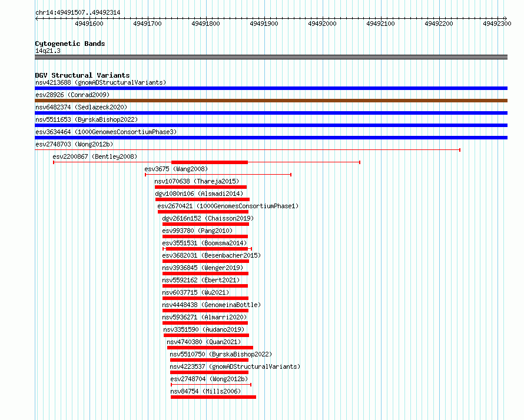The height and width of the screenshot is (420, 524).
Task: Click the red bar of nsv4223537
Action: [209, 372]
